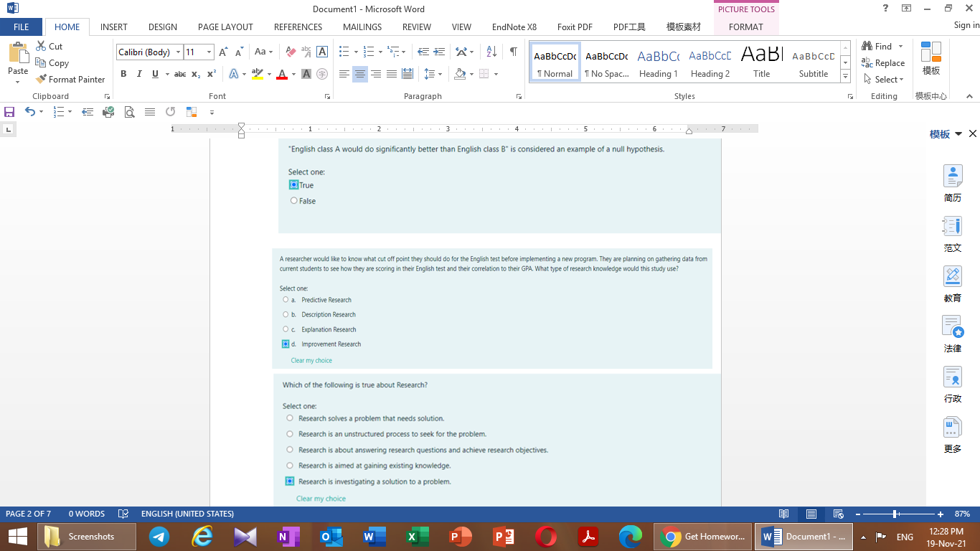Click the Clear All Formatting icon
Screen dimensions: 980x551
tap(291, 52)
